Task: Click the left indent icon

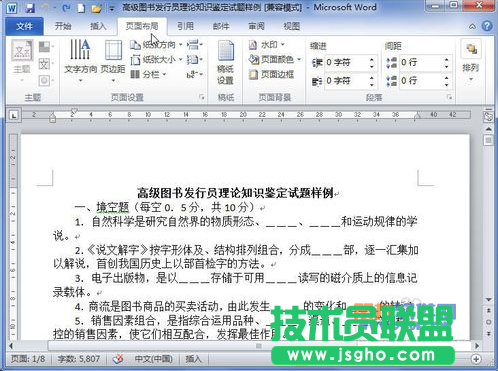Action: 317,63
